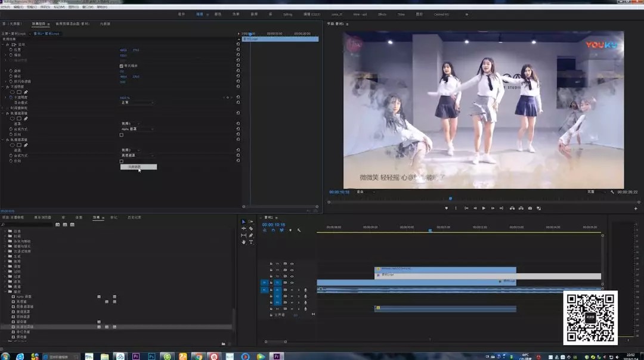Expand the 生成 effects folder
Image resolution: width=644 pixels, height=360 pixels.
tap(5, 256)
